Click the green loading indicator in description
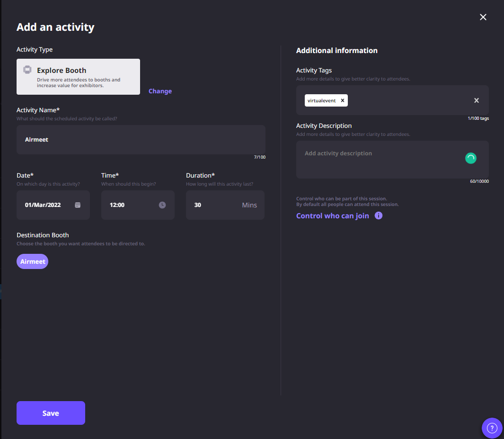Image resolution: width=504 pixels, height=439 pixels. (470, 159)
